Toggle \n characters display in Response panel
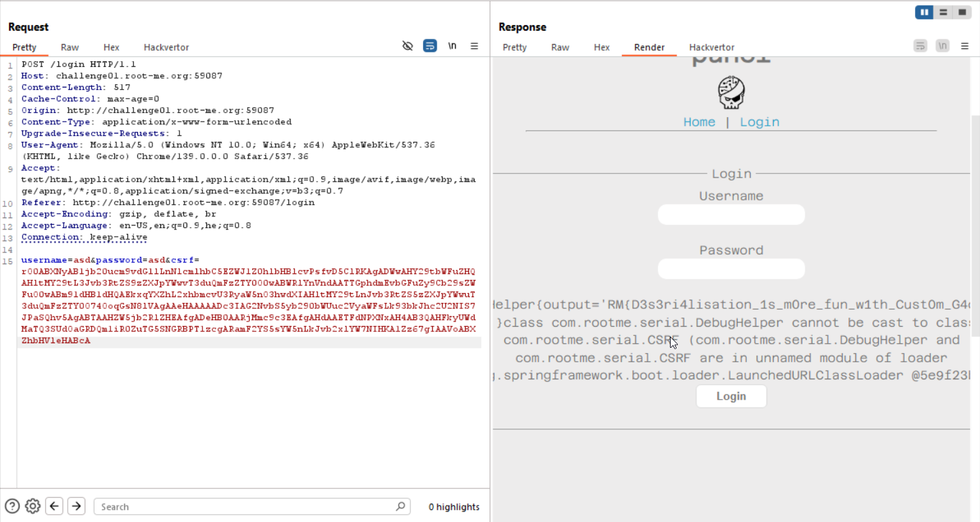The width and height of the screenshot is (980, 522). 943,46
